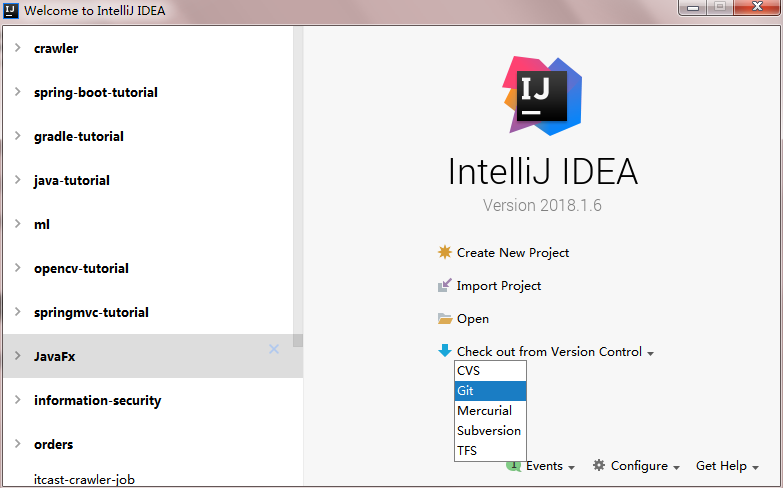
Task: Click the Configure gear icon
Action: [x=599, y=465]
